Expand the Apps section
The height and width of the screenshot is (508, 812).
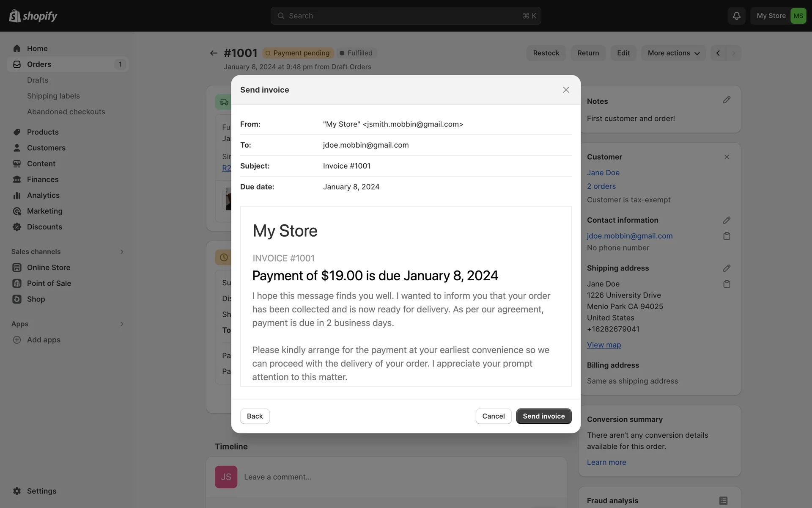122,324
